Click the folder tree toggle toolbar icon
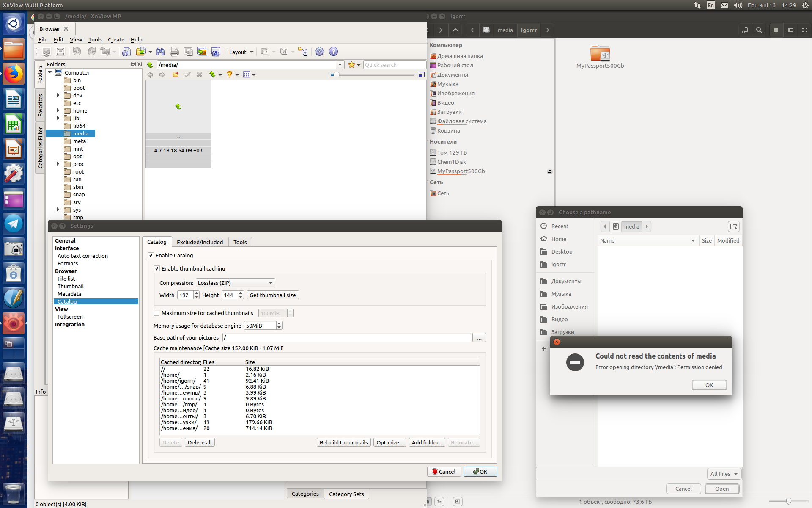 [303, 52]
